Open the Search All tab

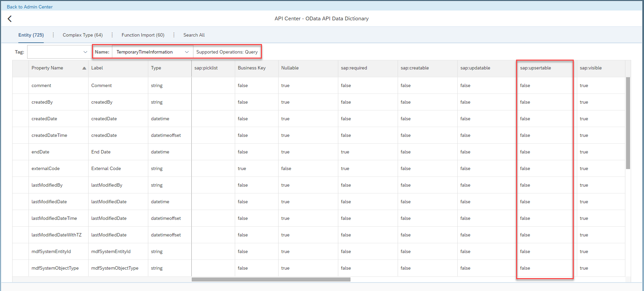pos(194,35)
